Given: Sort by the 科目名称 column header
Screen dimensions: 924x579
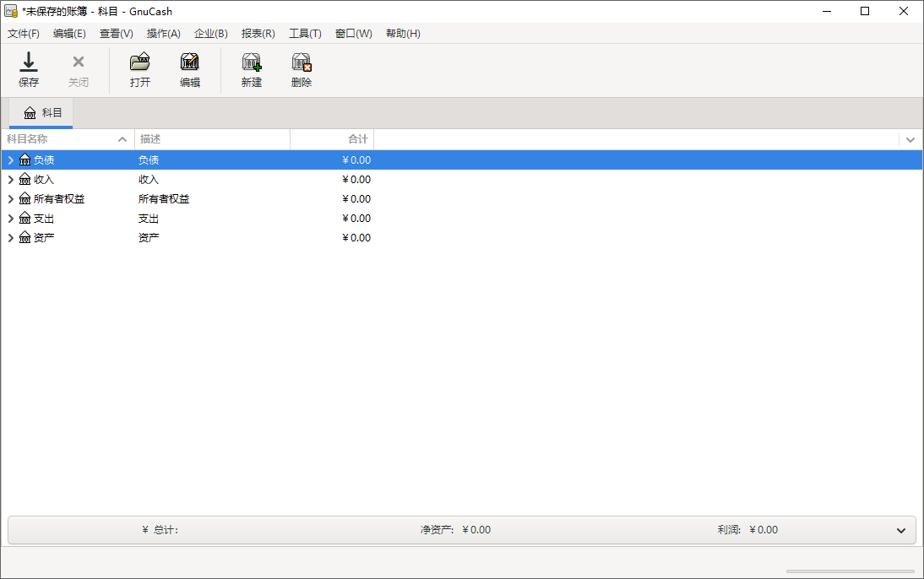Looking at the screenshot, I should pyautogui.click(x=59, y=139).
